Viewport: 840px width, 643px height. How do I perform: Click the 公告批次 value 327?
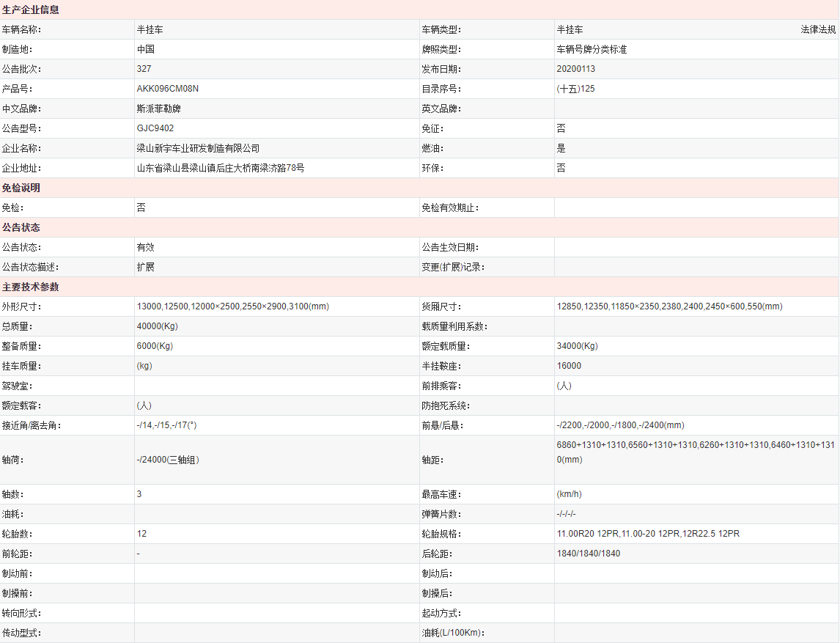point(144,69)
